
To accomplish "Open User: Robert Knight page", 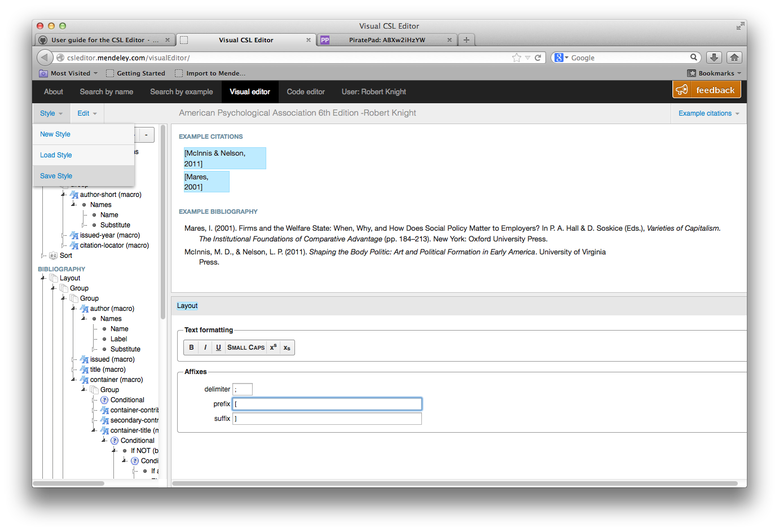I will pyautogui.click(x=374, y=92).
